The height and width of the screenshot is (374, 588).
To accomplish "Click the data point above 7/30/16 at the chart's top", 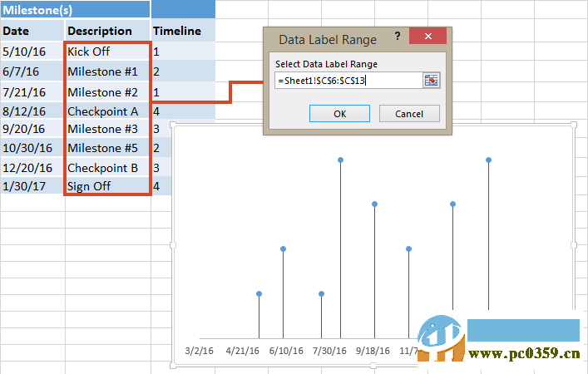I will pos(340,160).
